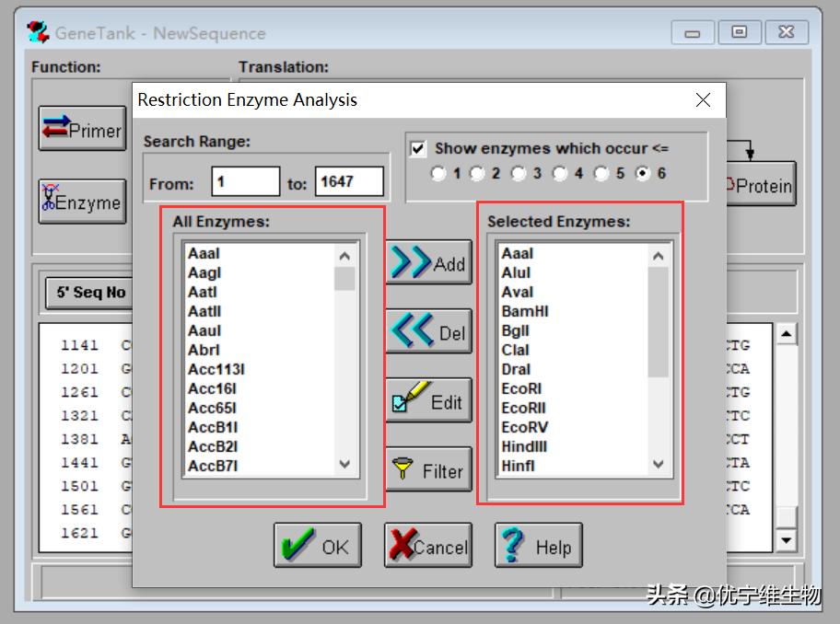Open Help for enzyme analysis
Screen dimensions: 840x624
pyautogui.click(x=539, y=546)
